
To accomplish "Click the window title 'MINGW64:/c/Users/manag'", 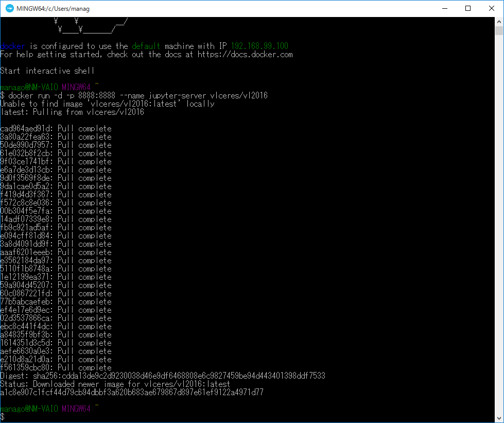I will 53,9.
